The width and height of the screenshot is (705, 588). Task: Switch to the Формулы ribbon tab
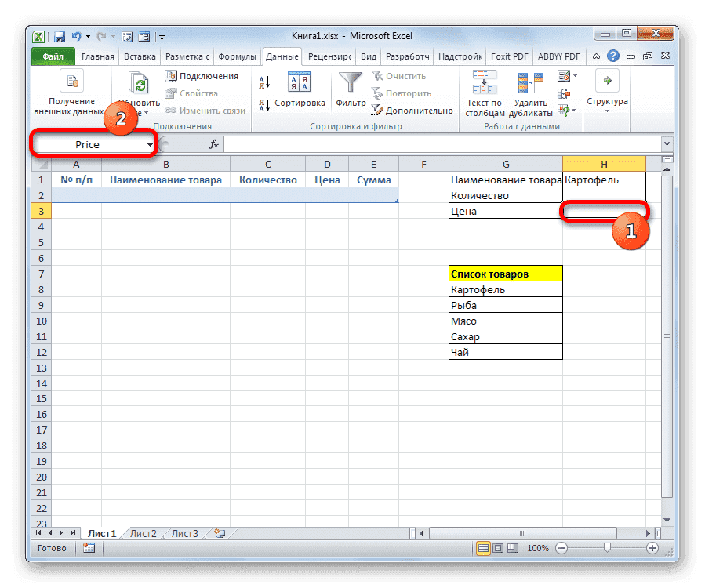[x=238, y=56]
